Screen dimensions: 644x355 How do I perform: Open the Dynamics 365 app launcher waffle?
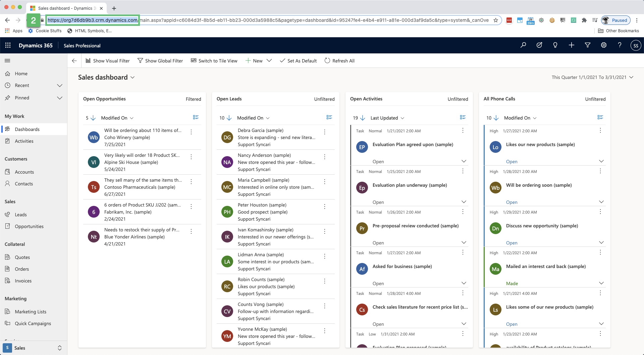coord(8,45)
